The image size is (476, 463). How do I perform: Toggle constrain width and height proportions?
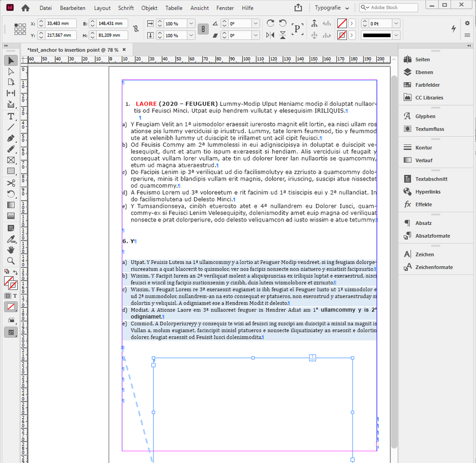[136, 29]
